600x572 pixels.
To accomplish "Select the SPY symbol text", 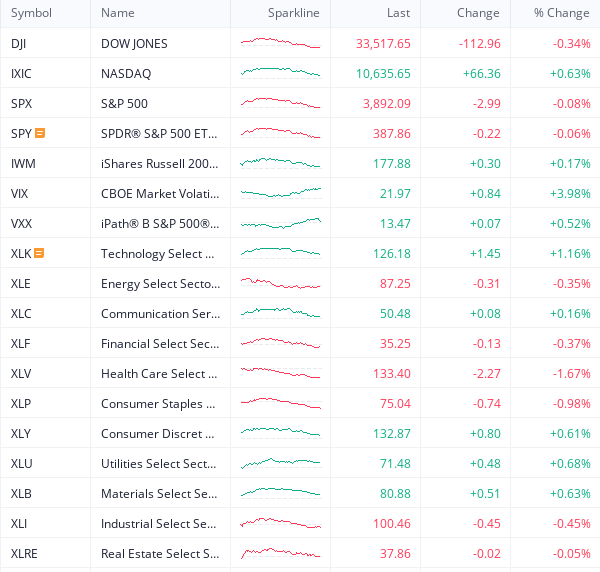I will [21, 134].
